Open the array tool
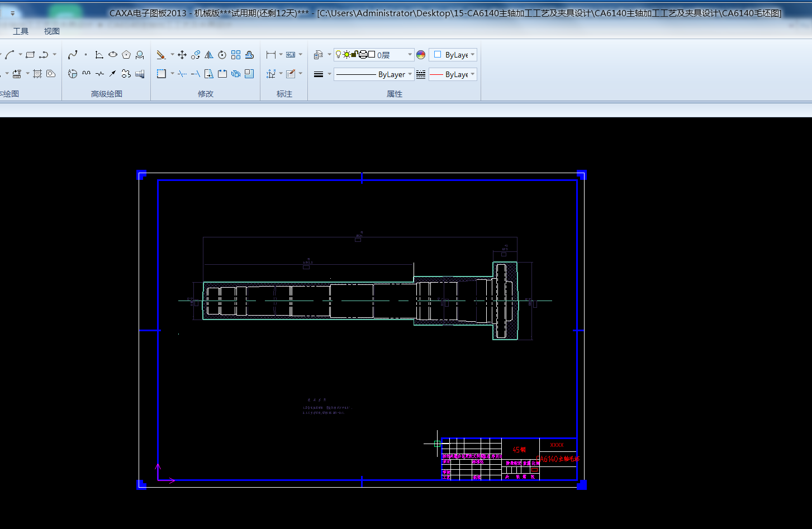The image size is (812, 529). pos(236,55)
